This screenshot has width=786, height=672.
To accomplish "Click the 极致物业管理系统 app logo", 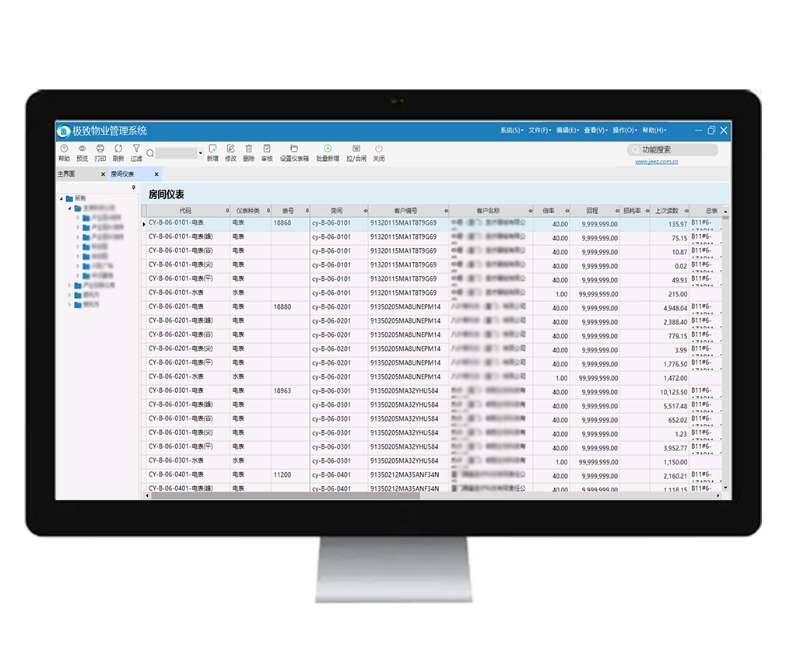I will 63,131.
